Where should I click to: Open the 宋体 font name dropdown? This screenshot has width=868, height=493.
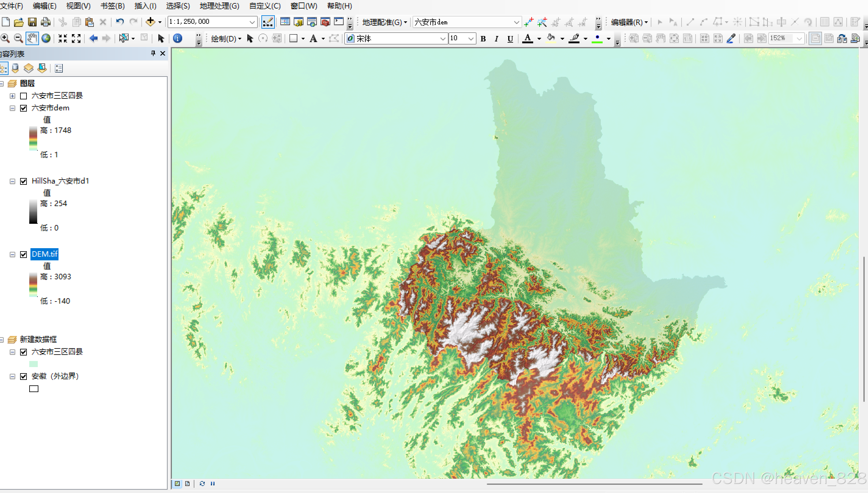click(442, 39)
